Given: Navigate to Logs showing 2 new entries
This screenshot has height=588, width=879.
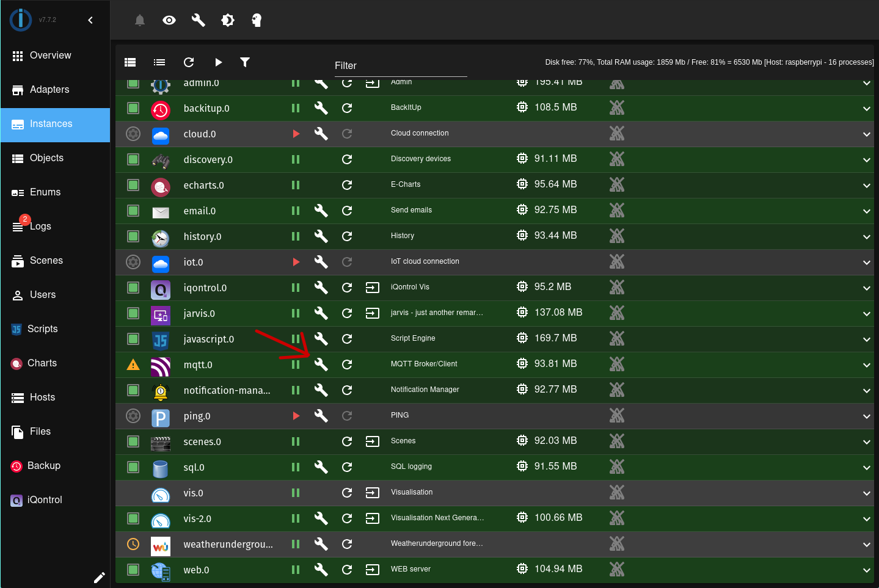Looking at the screenshot, I should [x=40, y=226].
